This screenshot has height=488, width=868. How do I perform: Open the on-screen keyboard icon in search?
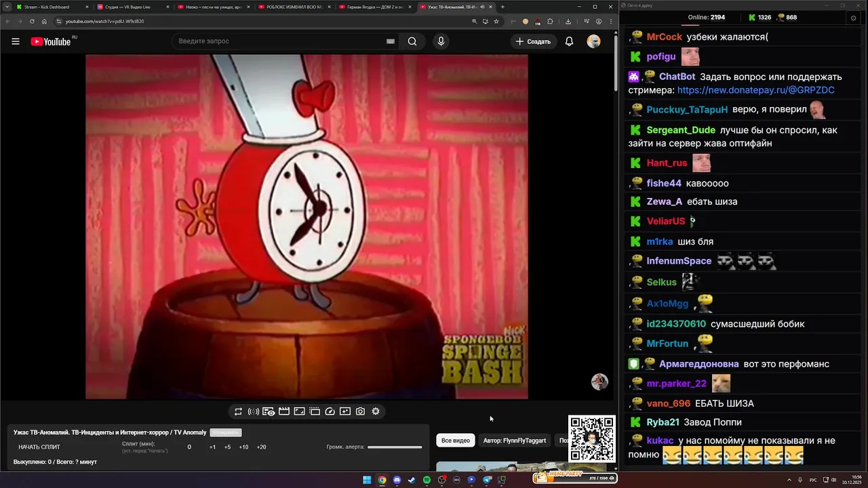coord(391,41)
